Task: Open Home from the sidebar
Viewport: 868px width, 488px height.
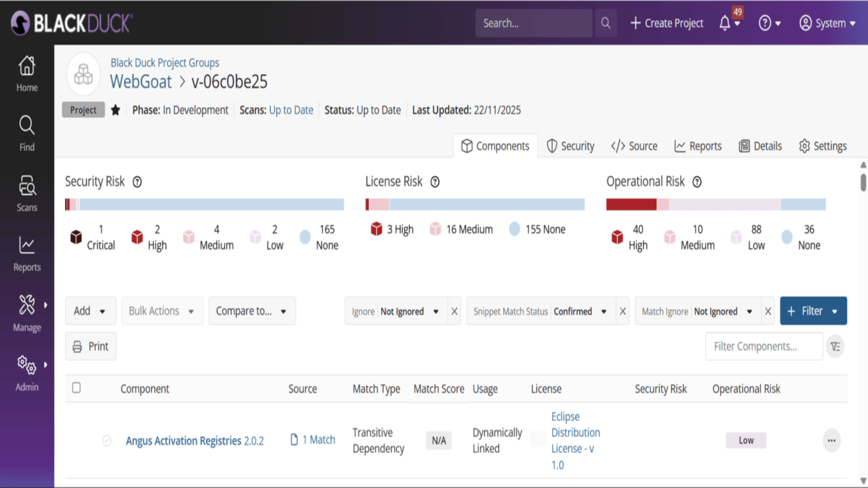Action: (x=27, y=74)
